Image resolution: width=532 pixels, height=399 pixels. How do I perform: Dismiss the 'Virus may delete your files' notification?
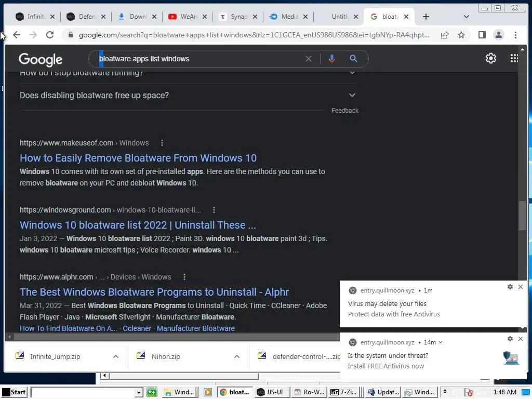coord(521,287)
